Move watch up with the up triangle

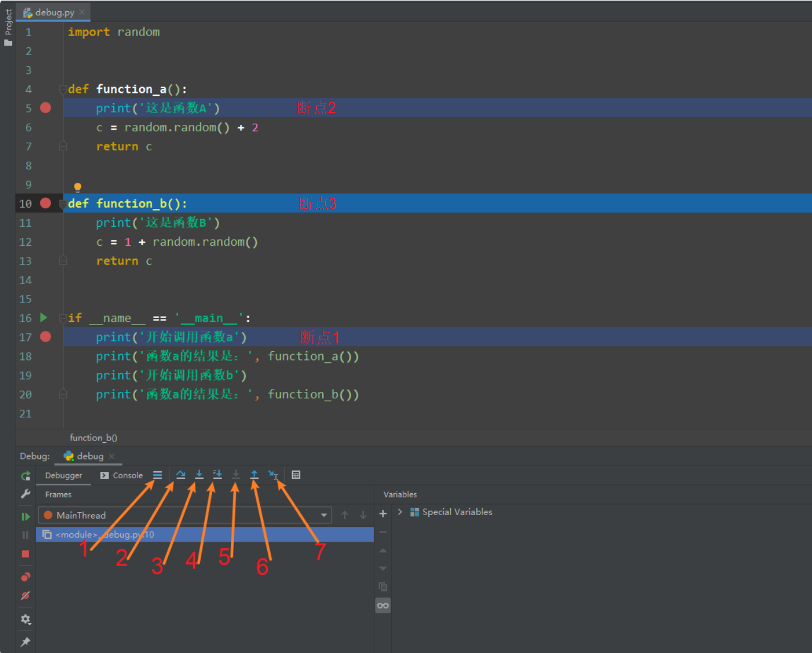[383, 551]
